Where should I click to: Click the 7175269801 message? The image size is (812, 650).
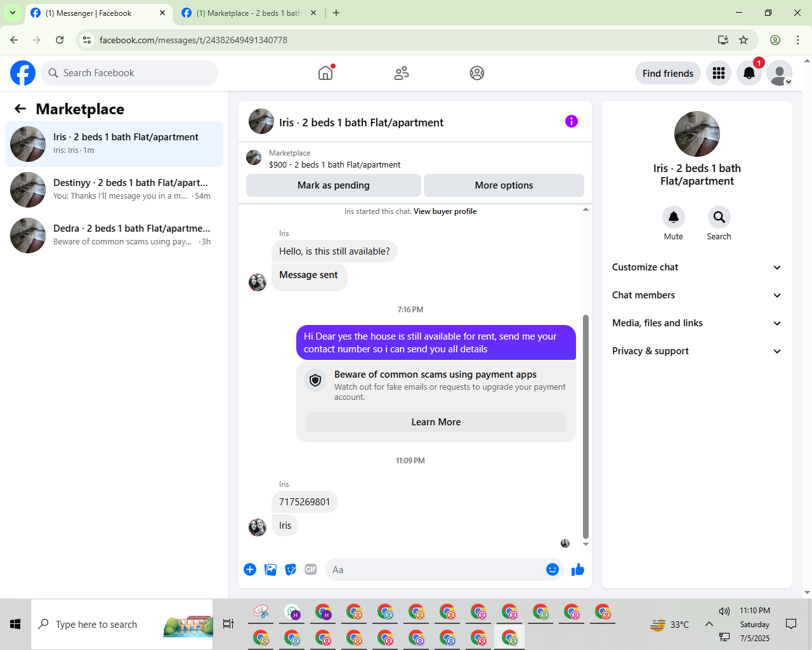(304, 502)
